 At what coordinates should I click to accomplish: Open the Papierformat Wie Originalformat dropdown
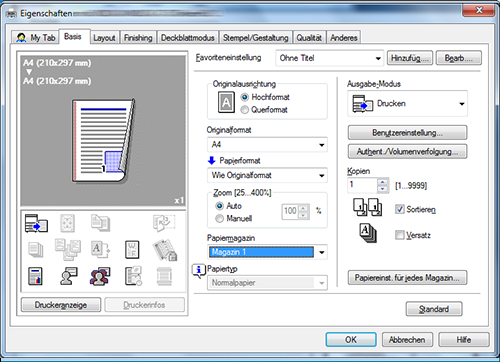click(267, 175)
